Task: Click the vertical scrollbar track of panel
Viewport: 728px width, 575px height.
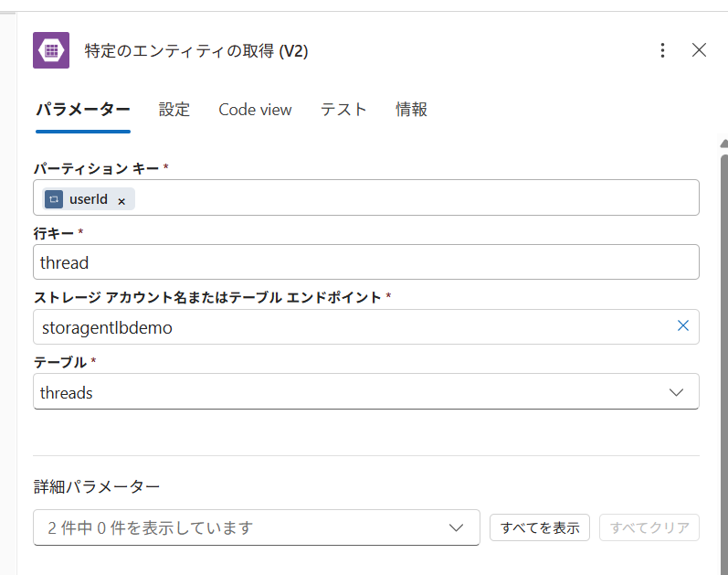Action: 723,363
